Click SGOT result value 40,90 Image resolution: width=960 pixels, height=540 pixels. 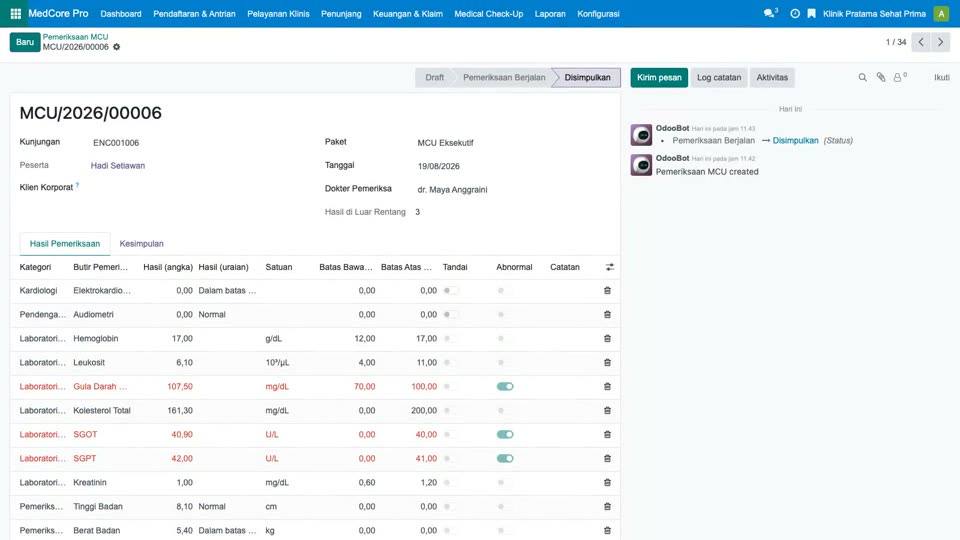tap(182, 435)
